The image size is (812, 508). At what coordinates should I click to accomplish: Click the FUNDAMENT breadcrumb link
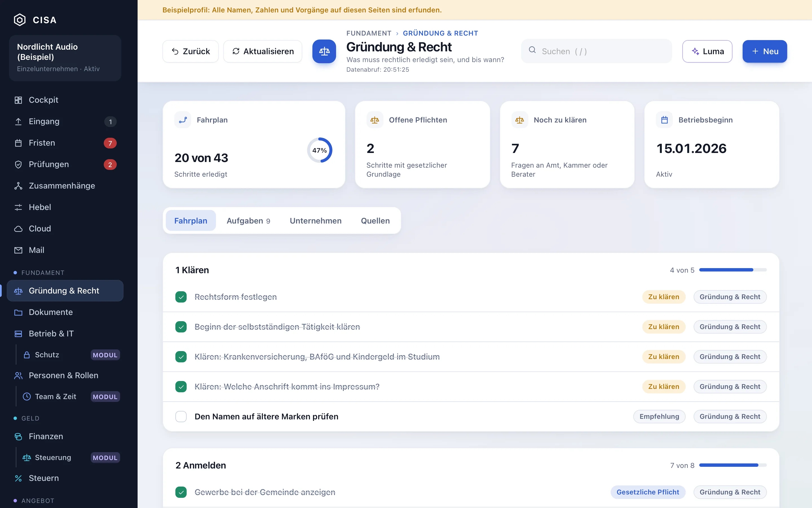(x=369, y=33)
